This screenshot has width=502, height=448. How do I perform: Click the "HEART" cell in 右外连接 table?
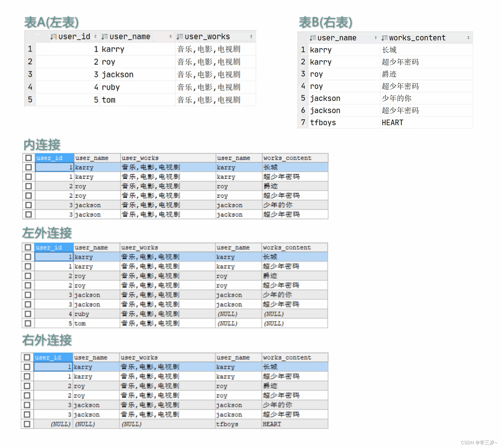click(x=295, y=424)
